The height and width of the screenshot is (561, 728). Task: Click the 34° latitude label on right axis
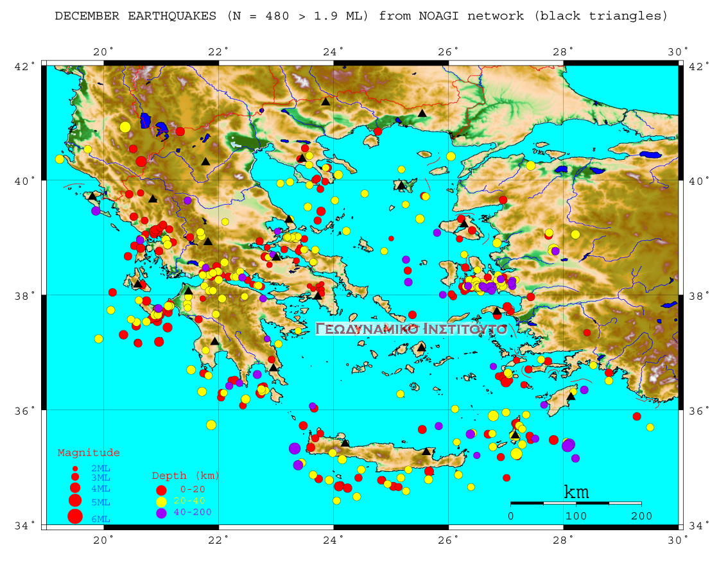point(699,526)
